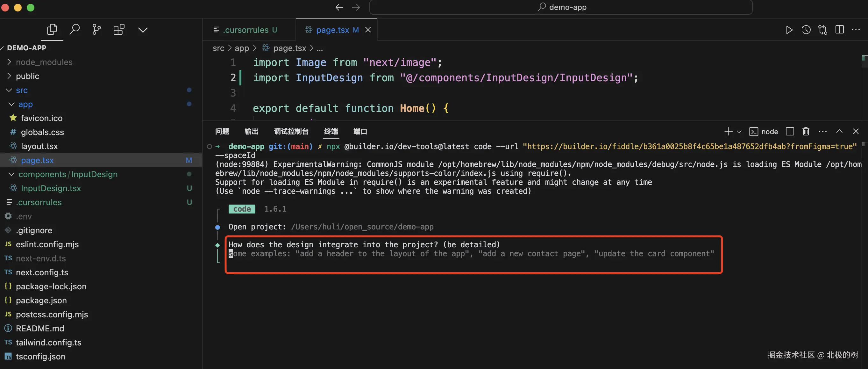Click the builder.io fiddle URL in terminal
This screenshot has width=868, height=369.
tap(689, 146)
